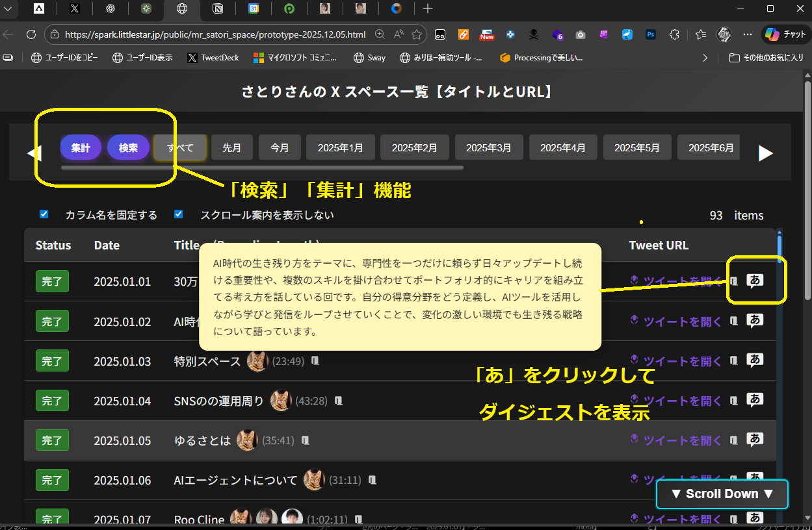The width and height of the screenshot is (812, 530).
Task: Uncheck カラム名を固定する checkbox
Action: click(x=44, y=214)
